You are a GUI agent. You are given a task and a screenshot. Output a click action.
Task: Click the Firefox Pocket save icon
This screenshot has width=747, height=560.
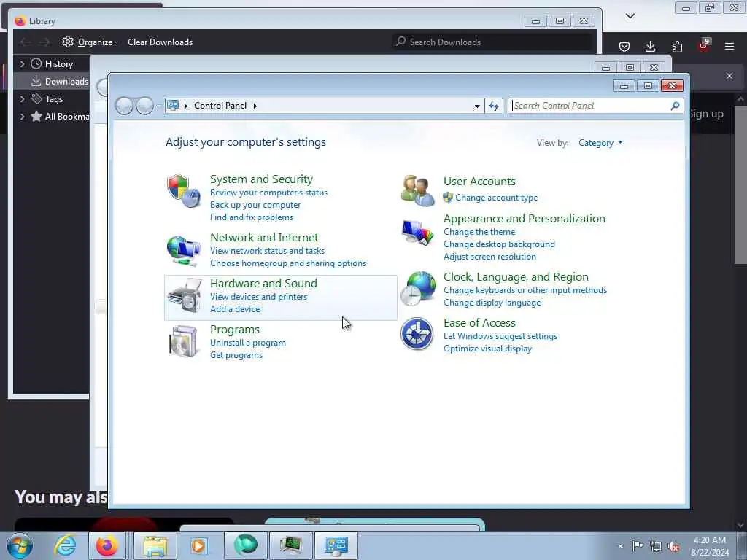tap(624, 46)
